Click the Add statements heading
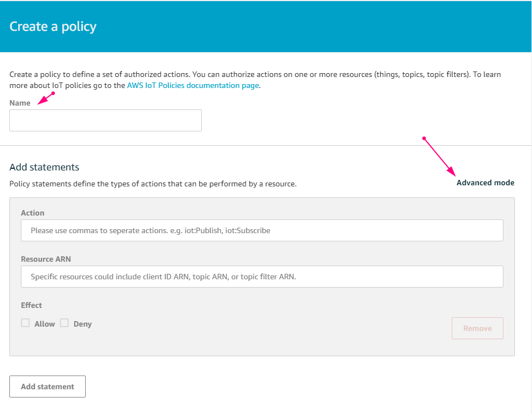 44,167
